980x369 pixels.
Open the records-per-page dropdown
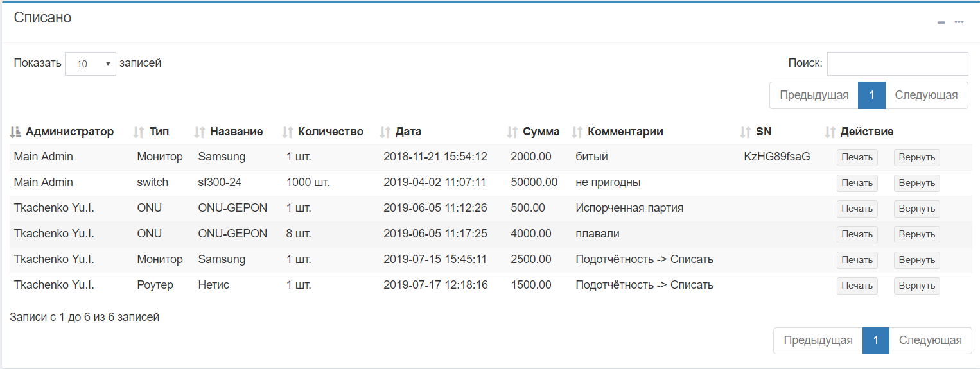click(x=91, y=64)
